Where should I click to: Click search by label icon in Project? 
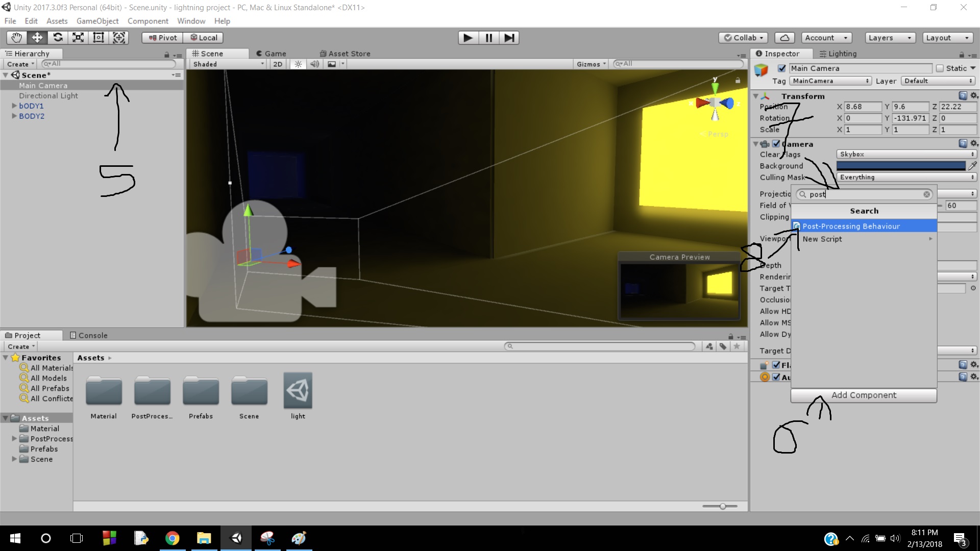point(723,346)
